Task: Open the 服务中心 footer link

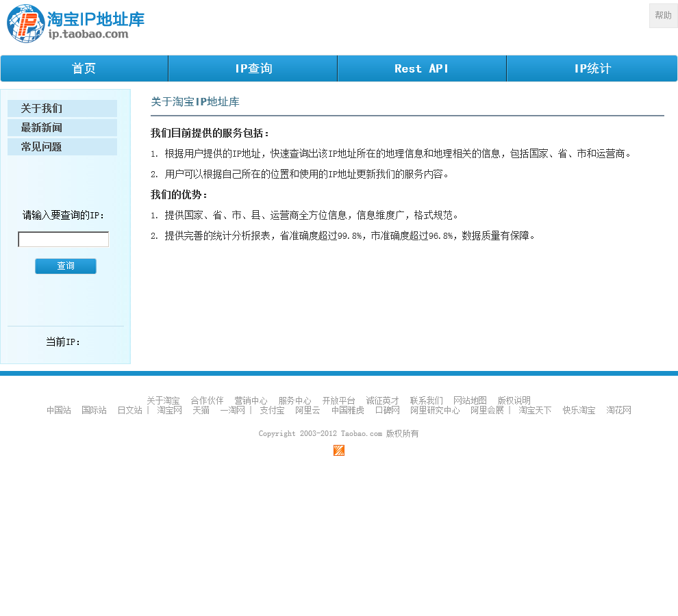Action: pyautogui.click(x=295, y=400)
